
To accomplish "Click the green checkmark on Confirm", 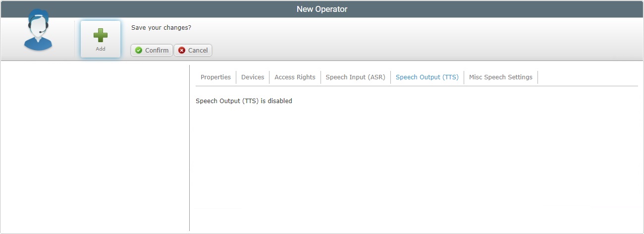I will click(139, 51).
